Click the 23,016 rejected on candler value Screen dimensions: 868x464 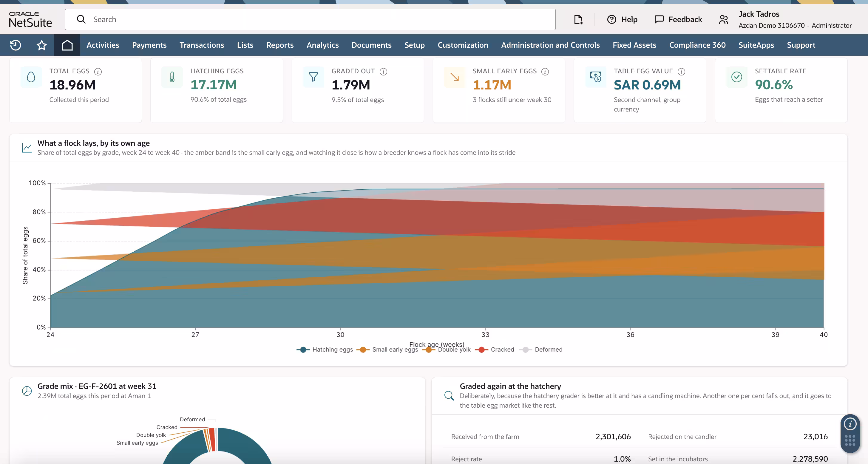coord(816,437)
